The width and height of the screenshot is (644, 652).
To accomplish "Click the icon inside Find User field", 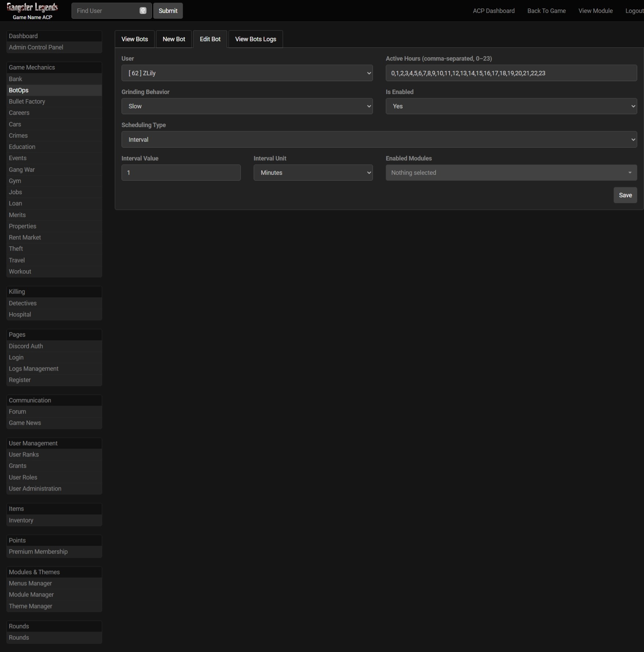I will click(x=143, y=11).
